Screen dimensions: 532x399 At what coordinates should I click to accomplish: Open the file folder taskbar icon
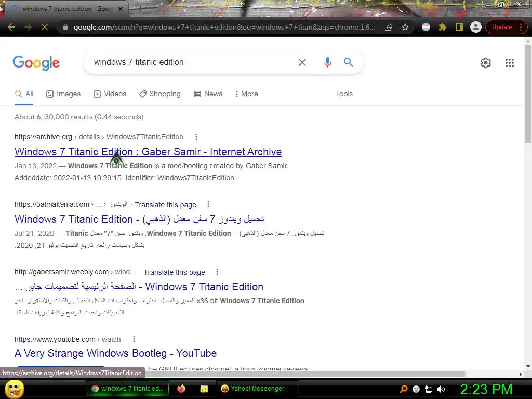[x=204, y=389]
